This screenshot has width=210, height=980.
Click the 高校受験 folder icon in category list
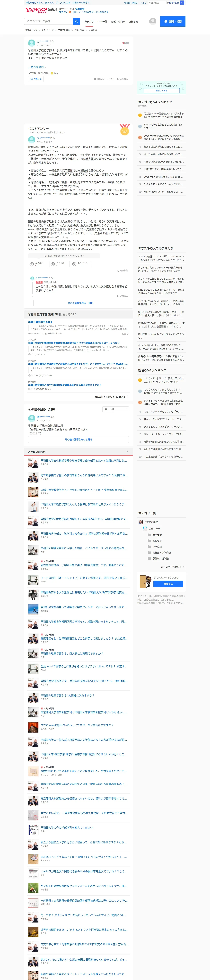point(149,541)
